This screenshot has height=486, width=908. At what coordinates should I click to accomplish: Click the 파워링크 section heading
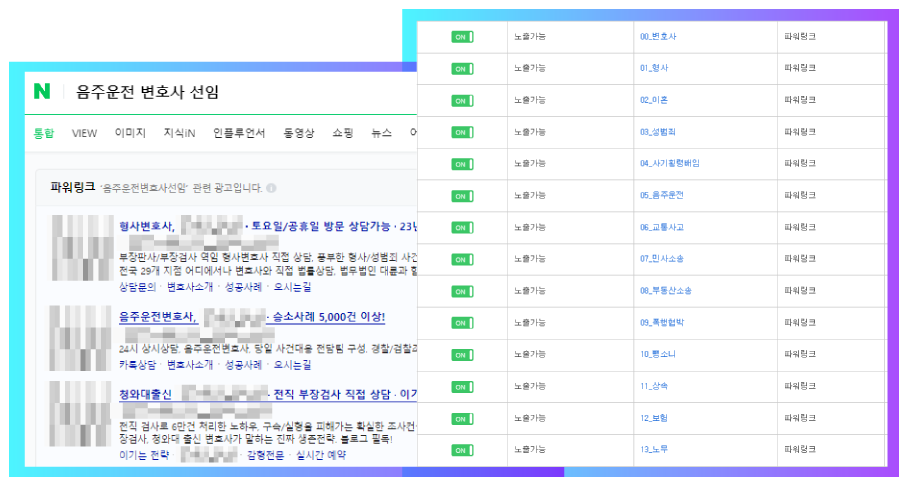point(72,187)
